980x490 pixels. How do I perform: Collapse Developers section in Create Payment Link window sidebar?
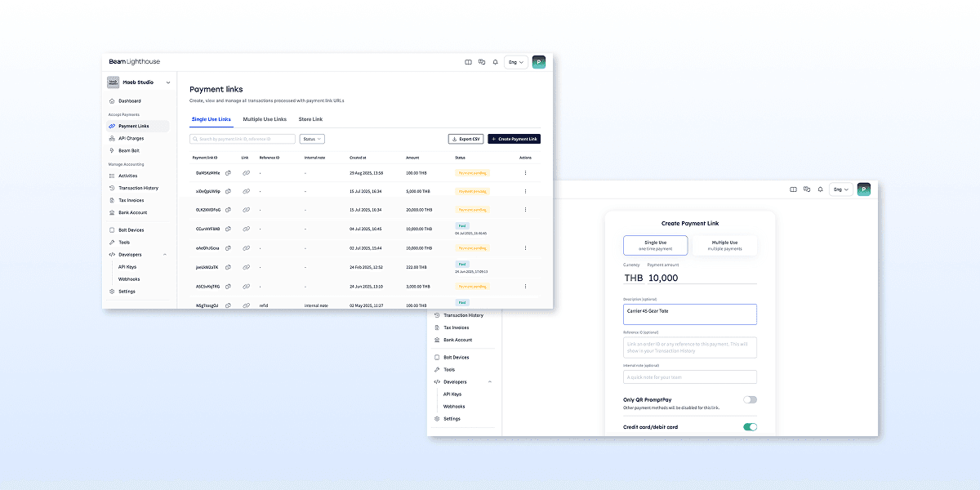coord(490,381)
